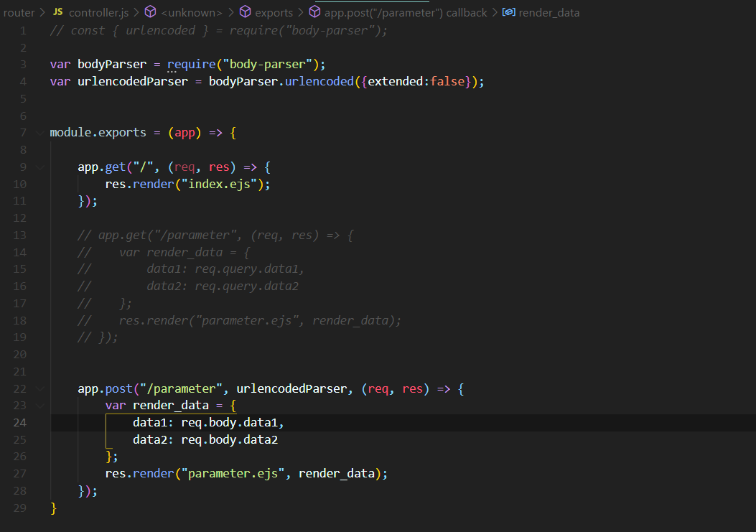756x532 pixels.
Task: Click the "/parameter" string on line 22
Action: (181, 388)
